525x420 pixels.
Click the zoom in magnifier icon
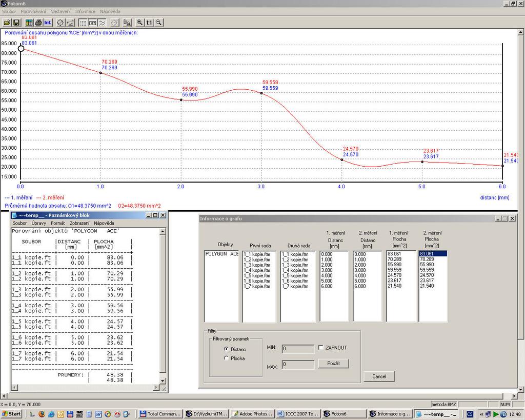[139, 23]
